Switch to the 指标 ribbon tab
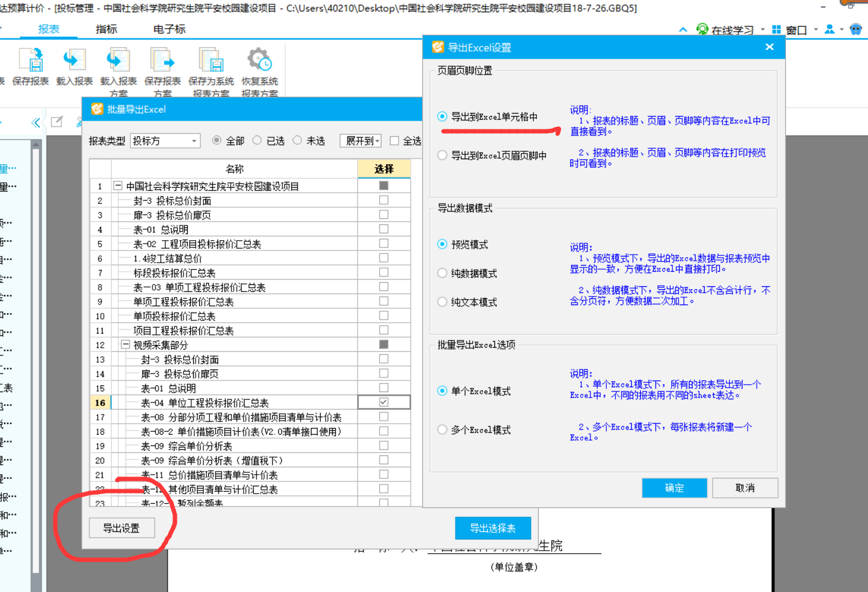 coord(106,29)
